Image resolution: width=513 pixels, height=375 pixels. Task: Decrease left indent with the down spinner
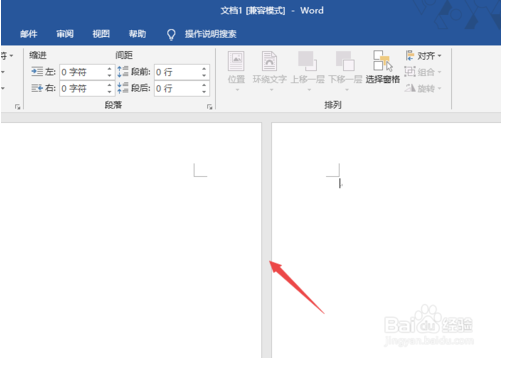109,75
